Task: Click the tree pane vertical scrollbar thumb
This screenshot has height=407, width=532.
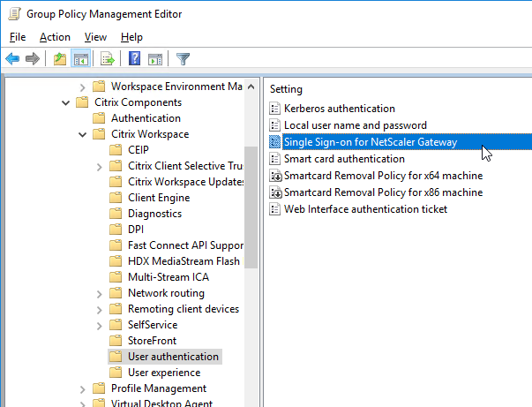Action: [x=251, y=207]
